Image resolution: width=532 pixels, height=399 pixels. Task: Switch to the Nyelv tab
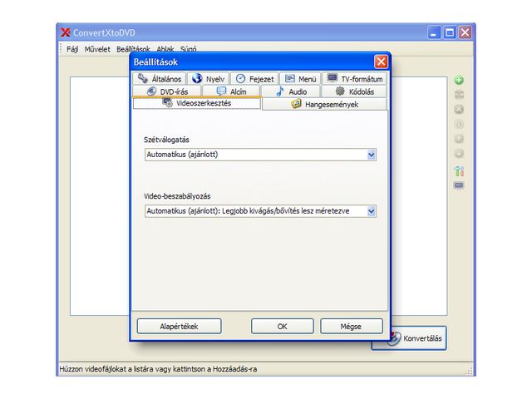pyautogui.click(x=209, y=79)
